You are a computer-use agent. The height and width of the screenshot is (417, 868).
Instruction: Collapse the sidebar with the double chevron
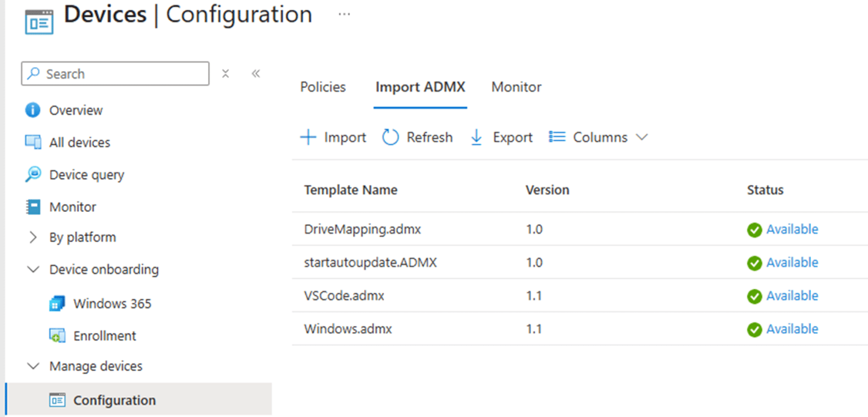click(x=256, y=73)
